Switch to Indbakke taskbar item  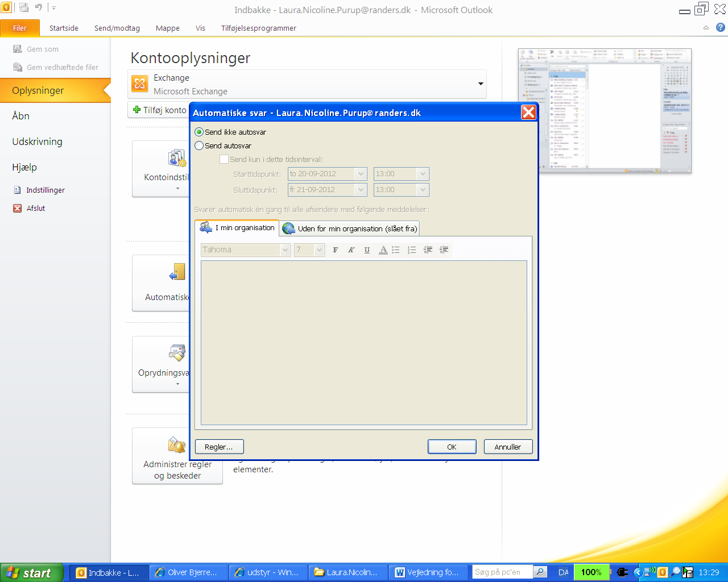point(109,572)
